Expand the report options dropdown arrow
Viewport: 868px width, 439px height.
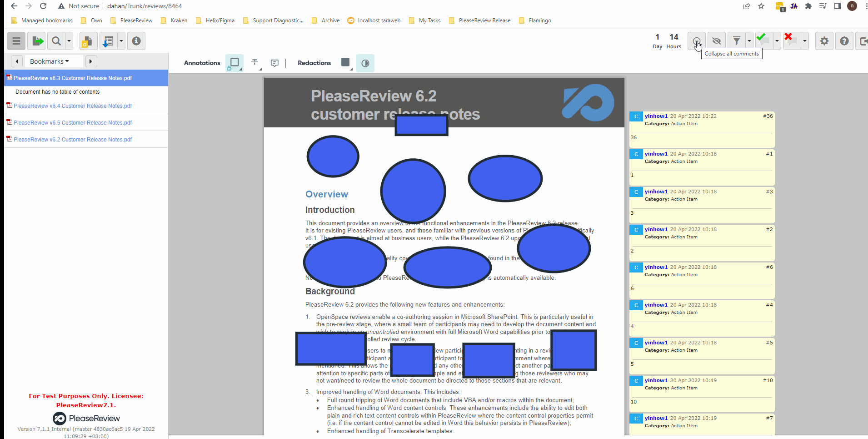click(x=121, y=41)
